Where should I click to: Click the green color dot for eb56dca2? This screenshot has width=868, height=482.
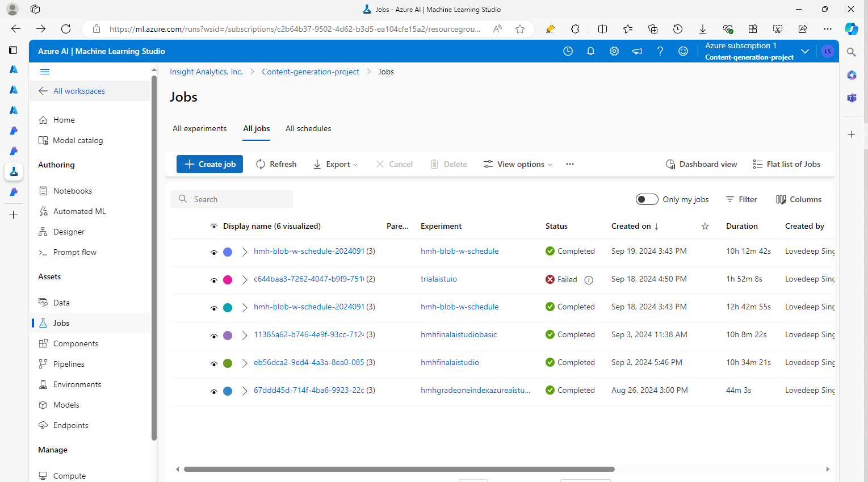tap(228, 363)
